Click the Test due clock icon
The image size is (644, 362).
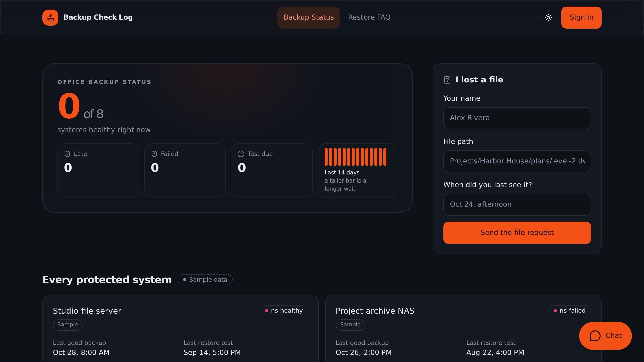point(241,154)
